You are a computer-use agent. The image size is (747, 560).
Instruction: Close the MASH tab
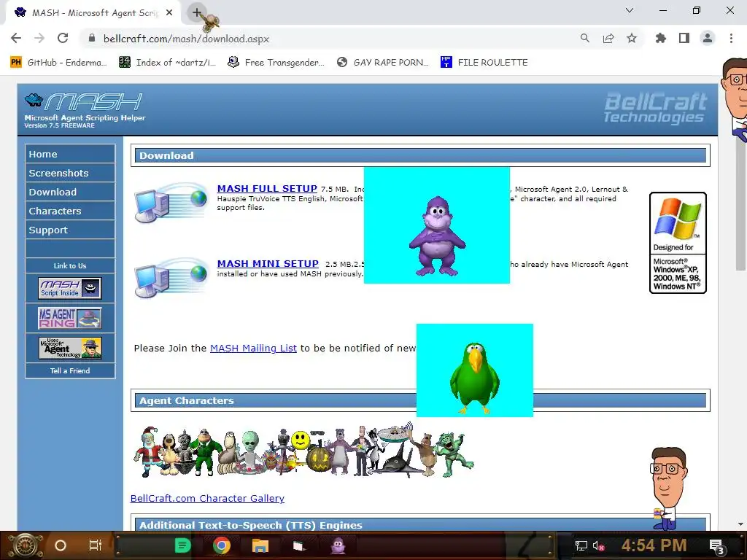pyautogui.click(x=169, y=13)
